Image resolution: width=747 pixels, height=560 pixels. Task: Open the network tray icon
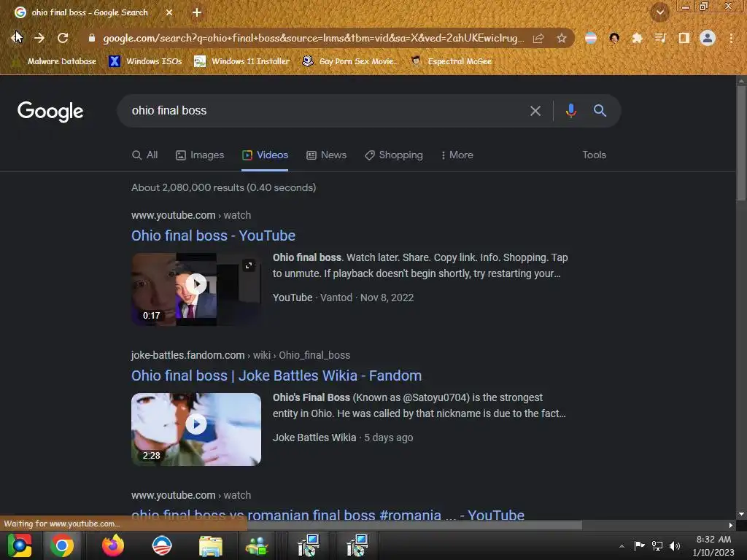(x=657, y=545)
